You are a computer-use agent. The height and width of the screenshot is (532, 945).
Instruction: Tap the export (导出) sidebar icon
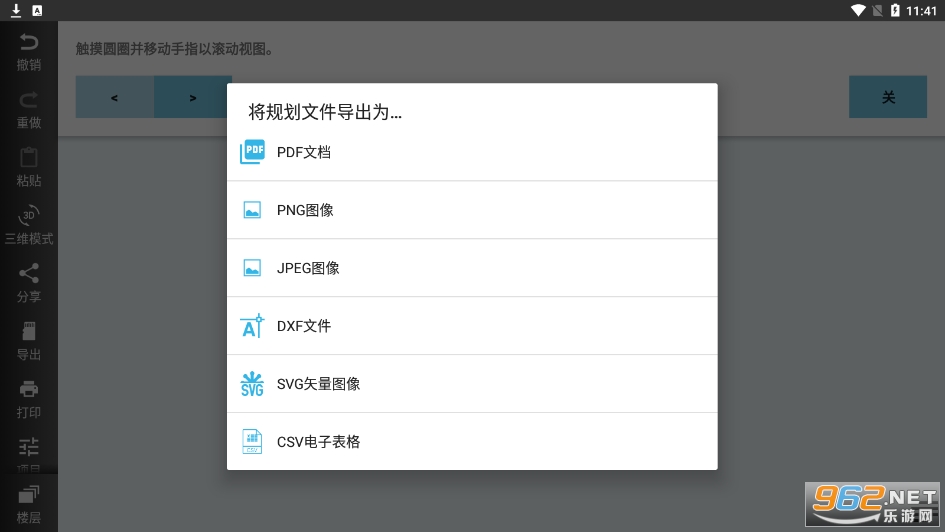click(x=29, y=331)
